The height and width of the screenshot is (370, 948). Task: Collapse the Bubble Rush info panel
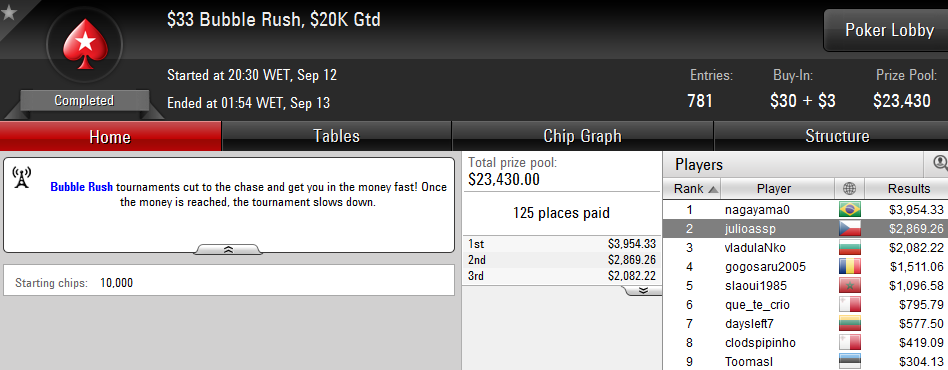pos(229,249)
